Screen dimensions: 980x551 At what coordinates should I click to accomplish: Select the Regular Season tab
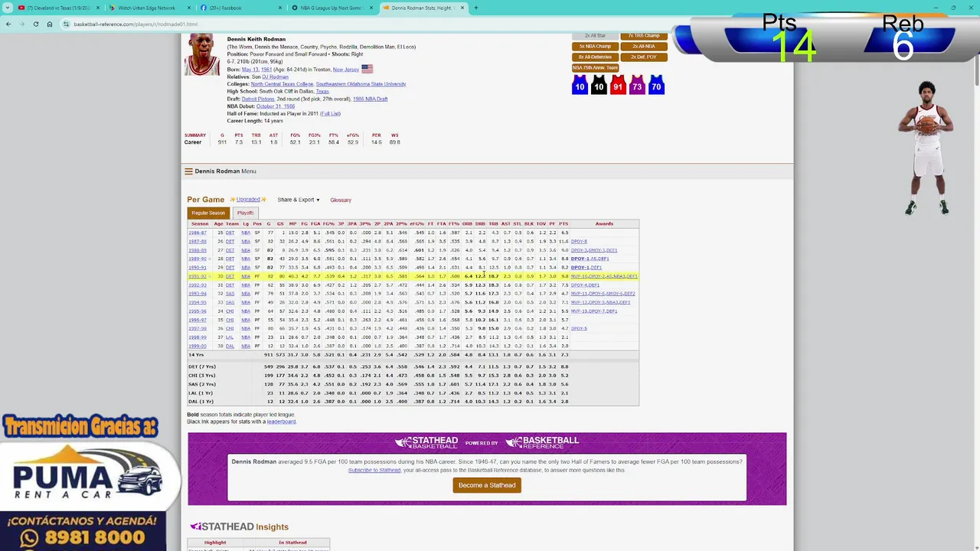(x=208, y=213)
